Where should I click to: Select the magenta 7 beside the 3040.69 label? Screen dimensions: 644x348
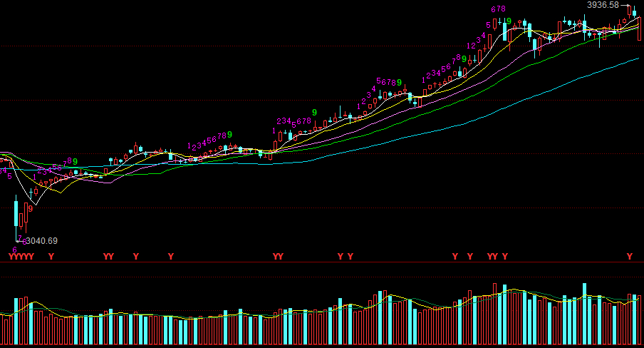[x=21, y=237]
